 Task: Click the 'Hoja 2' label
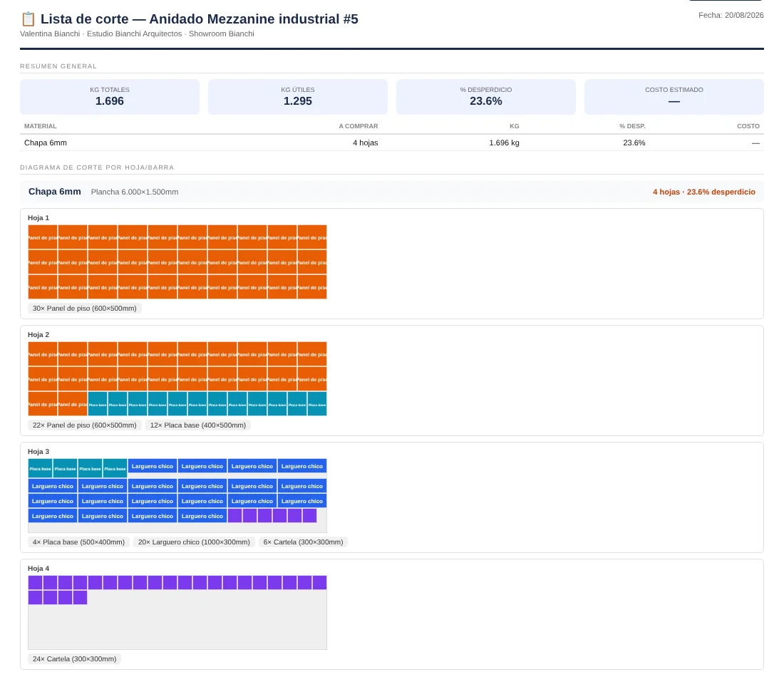pyautogui.click(x=38, y=335)
